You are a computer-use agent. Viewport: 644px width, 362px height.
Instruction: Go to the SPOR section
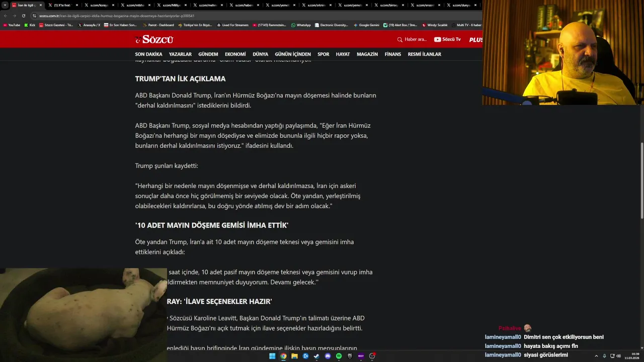click(x=324, y=54)
